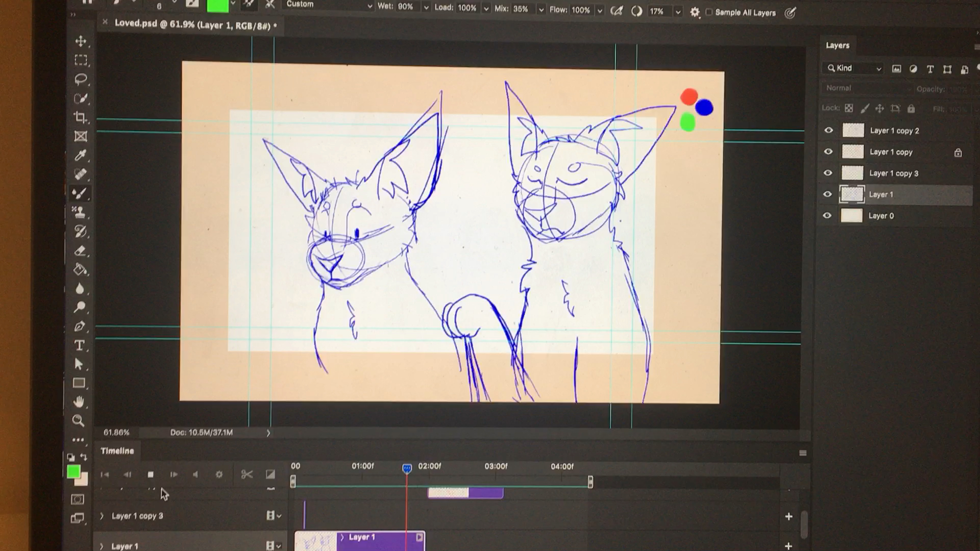The height and width of the screenshot is (551, 980).
Task: Select the Move tool
Action: pos(81,41)
